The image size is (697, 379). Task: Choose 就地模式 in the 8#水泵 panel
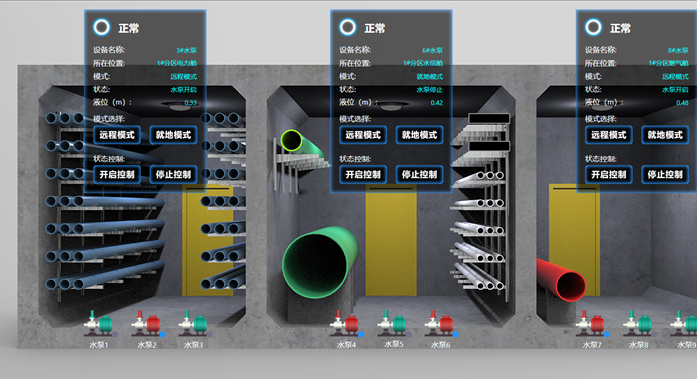tap(665, 135)
